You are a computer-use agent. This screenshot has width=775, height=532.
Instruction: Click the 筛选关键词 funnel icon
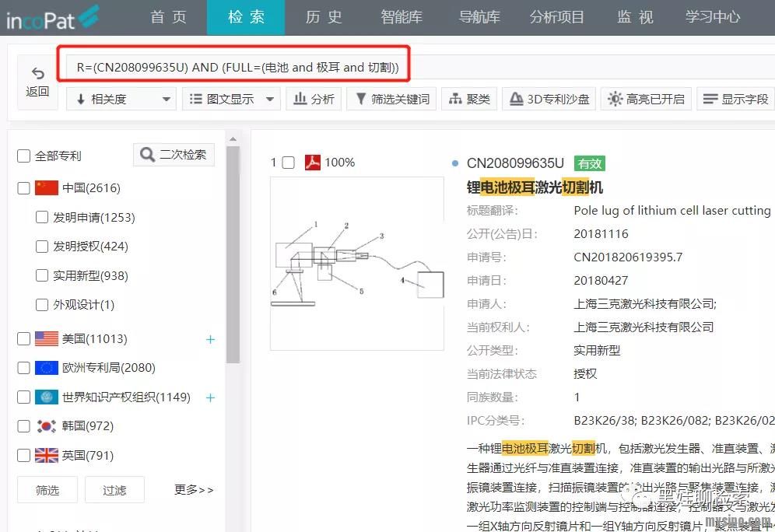[361, 99]
